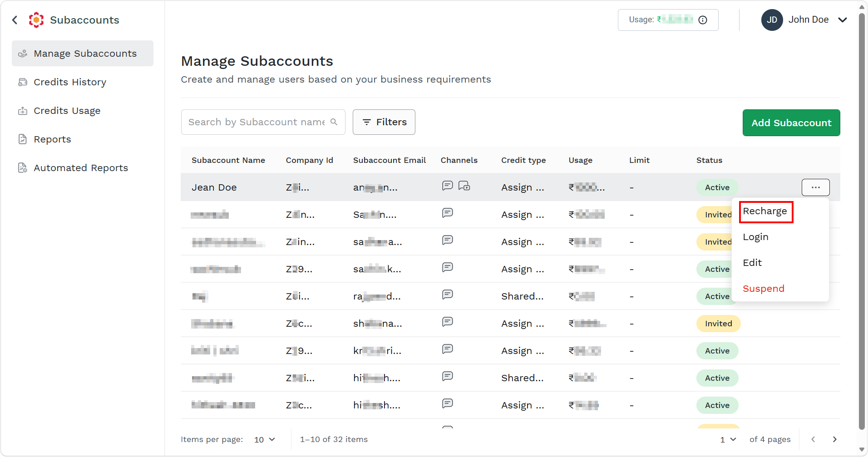Click the three-dots menu for Jean Doe
The width and height of the screenshot is (868, 457).
(x=816, y=187)
